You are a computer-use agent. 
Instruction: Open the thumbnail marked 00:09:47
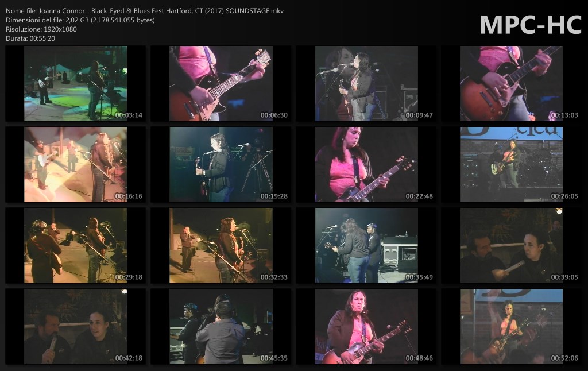(366, 84)
